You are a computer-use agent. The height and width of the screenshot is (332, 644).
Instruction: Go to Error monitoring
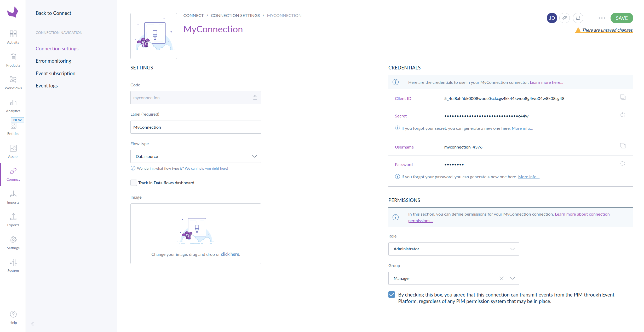click(53, 61)
